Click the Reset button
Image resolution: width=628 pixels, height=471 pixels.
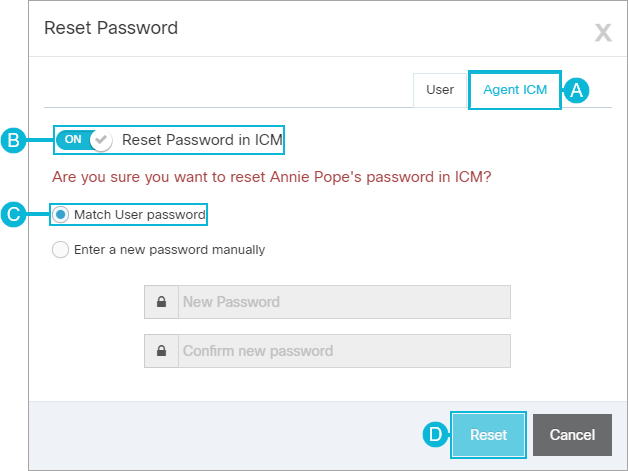pyautogui.click(x=488, y=435)
